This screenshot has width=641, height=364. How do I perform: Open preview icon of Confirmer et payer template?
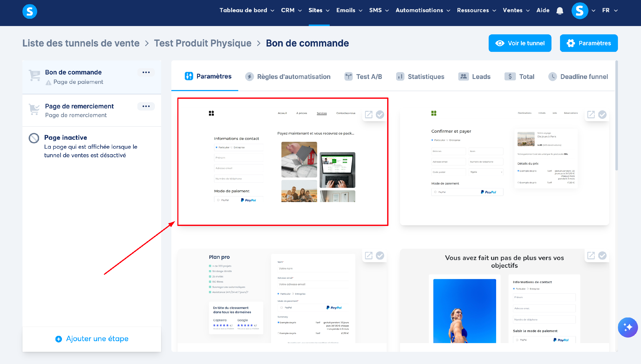(x=591, y=115)
